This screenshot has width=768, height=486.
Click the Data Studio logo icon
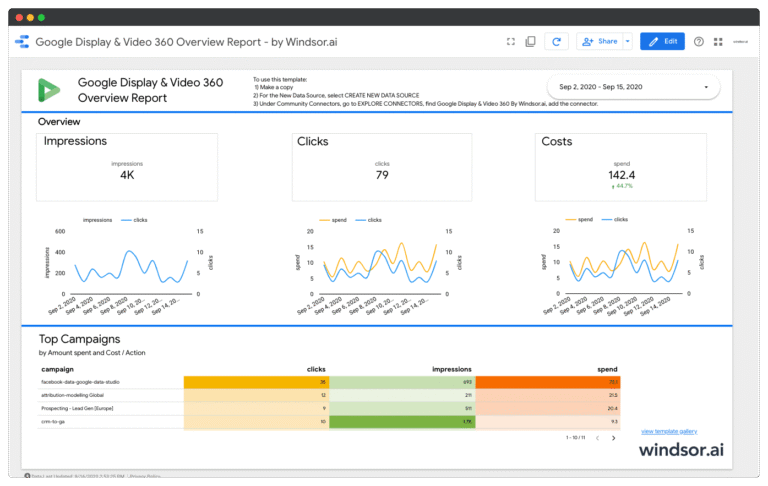click(22, 42)
